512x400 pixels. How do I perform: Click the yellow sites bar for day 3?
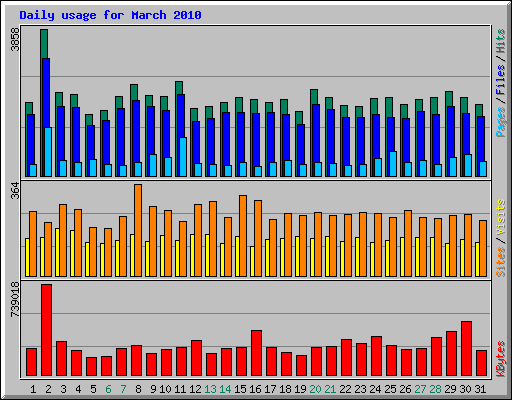(x=57, y=252)
